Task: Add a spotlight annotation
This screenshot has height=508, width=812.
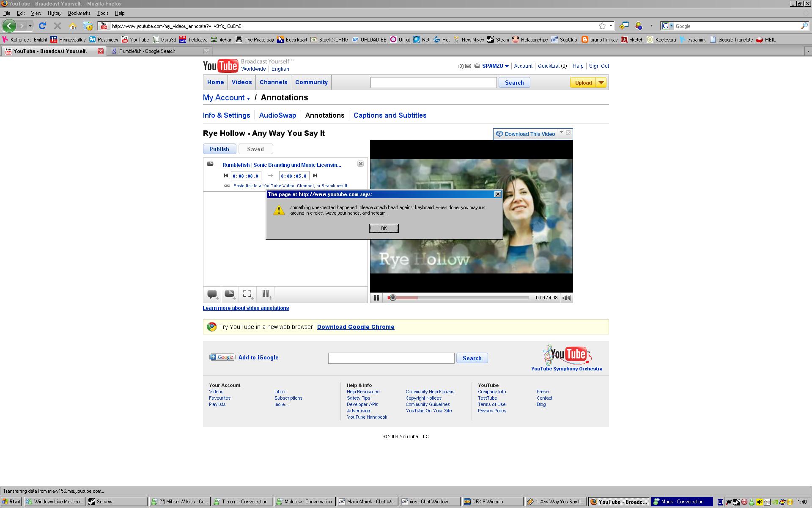Action: pos(248,294)
